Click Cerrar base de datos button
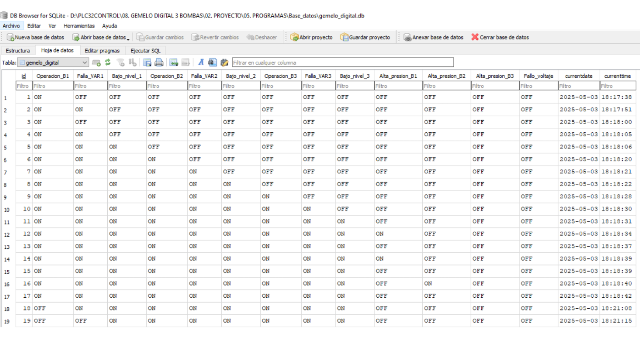The image size is (644, 362). pyautogui.click(x=500, y=37)
